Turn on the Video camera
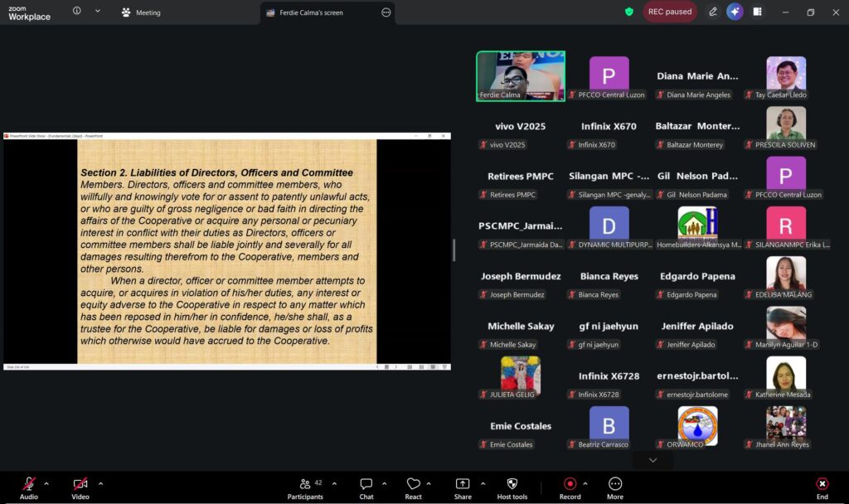Viewport: 849px width, 504px height. tap(80, 487)
